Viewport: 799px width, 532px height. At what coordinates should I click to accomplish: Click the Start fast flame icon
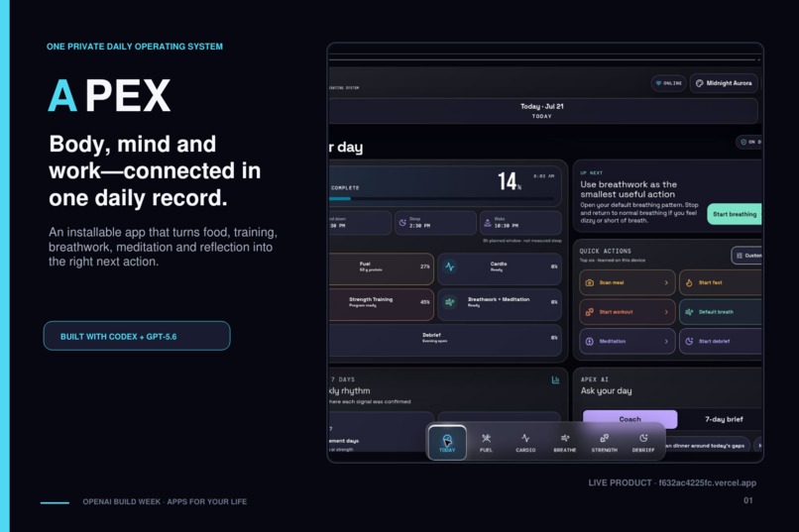click(689, 282)
